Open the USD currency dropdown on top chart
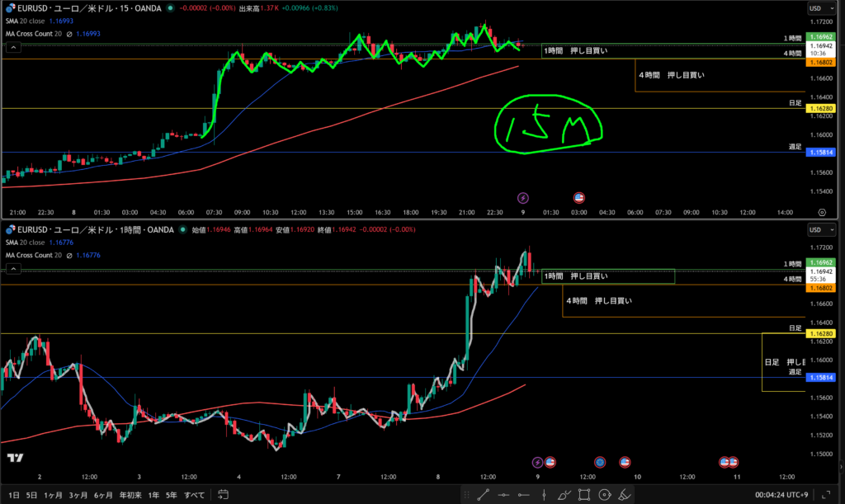845x504 pixels. click(x=819, y=8)
